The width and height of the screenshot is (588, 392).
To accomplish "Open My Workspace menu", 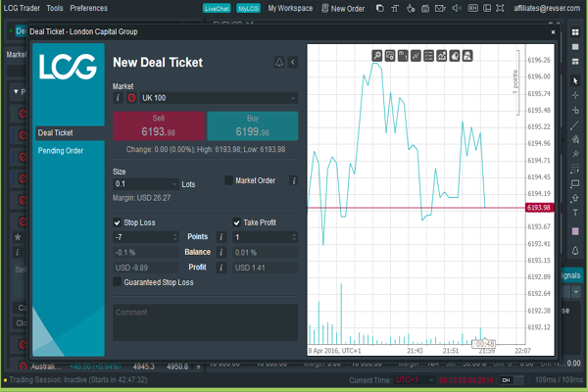I will tap(290, 8).
